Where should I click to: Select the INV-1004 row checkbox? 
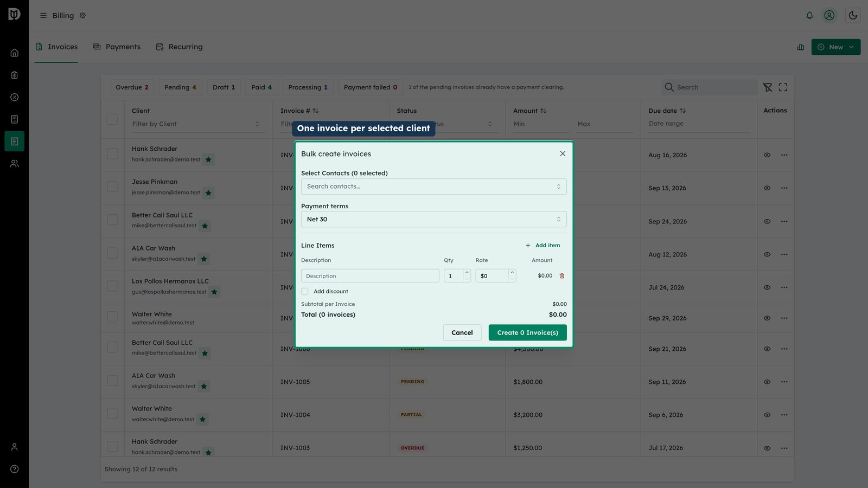[112, 413]
